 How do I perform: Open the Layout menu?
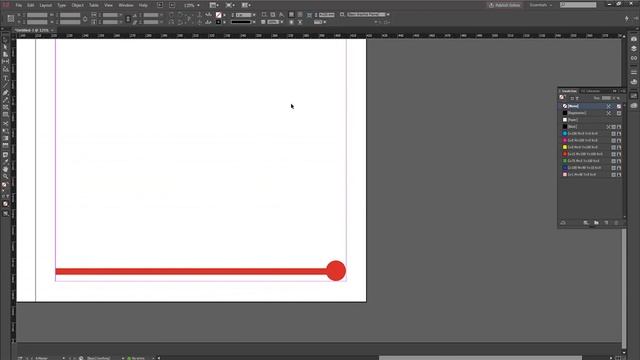point(45,5)
